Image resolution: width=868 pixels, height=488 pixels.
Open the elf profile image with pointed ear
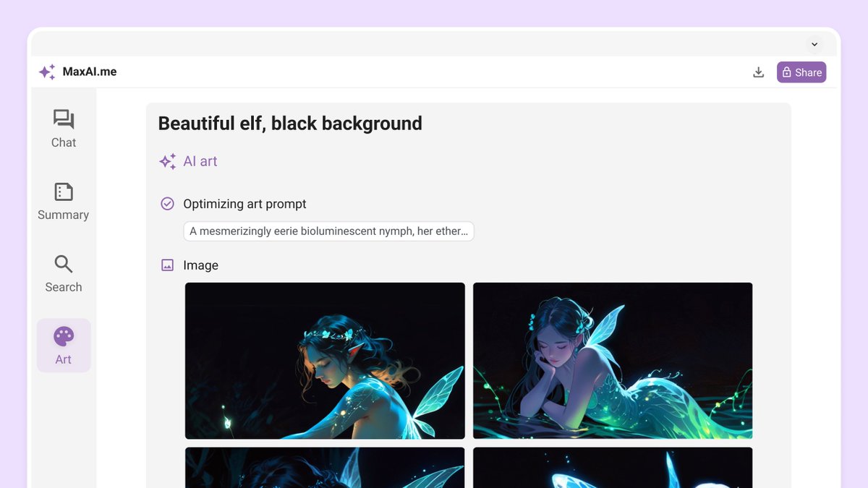[325, 361]
